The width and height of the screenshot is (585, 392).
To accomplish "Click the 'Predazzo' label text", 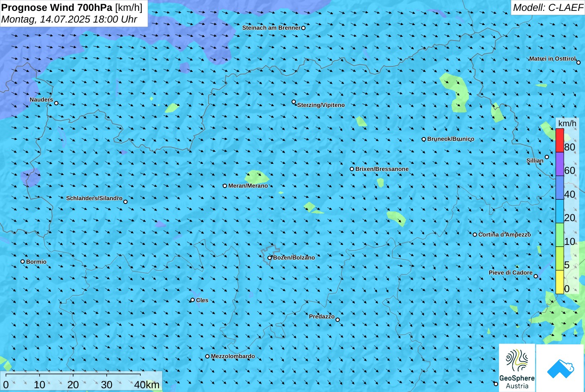I will [x=322, y=316].
